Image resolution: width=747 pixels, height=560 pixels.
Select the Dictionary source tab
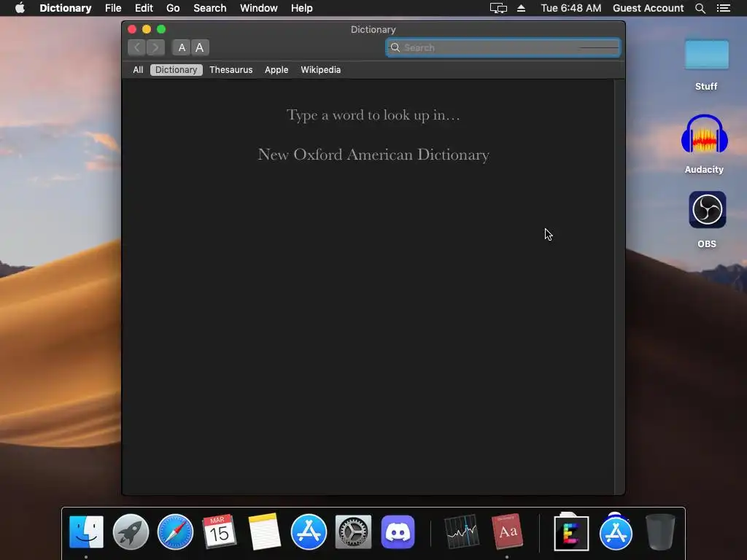pyautogui.click(x=177, y=70)
